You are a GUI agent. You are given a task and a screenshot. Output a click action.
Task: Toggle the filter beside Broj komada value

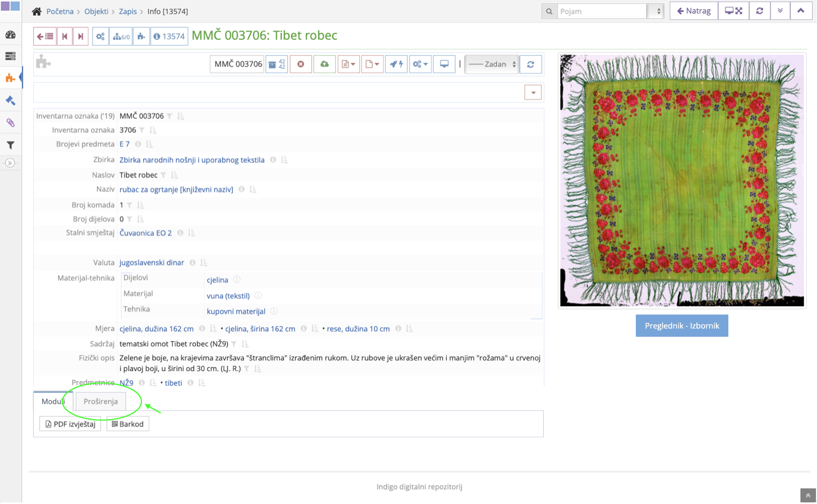[x=130, y=205]
